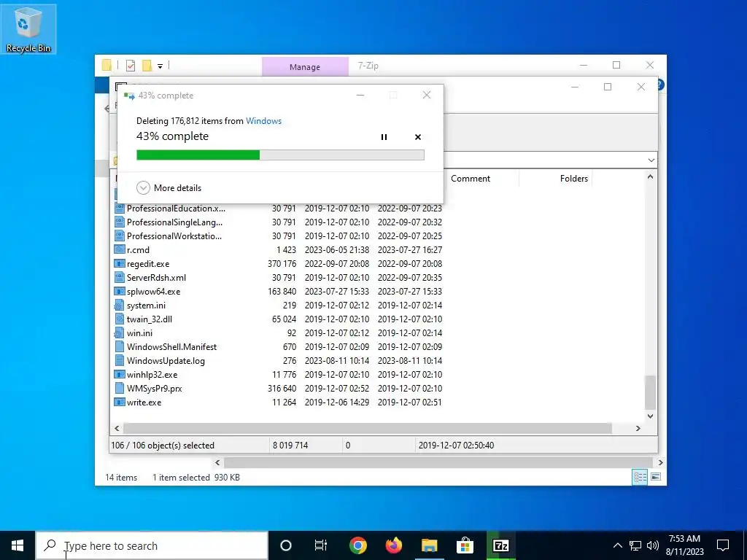Image resolution: width=747 pixels, height=560 pixels.
Task: Launch Google Chrome from the taskbar
Action: coord(357,545)
